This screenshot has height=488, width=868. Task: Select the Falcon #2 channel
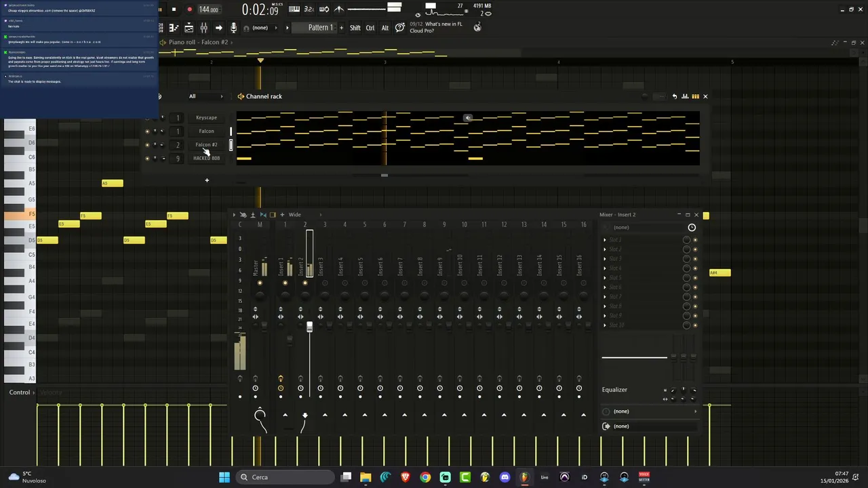click(206, 145)
